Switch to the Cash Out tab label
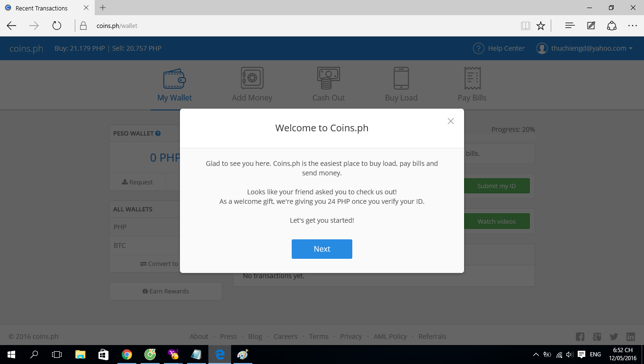644x364 pixels. pyautogui.click(x=328, y=98)
